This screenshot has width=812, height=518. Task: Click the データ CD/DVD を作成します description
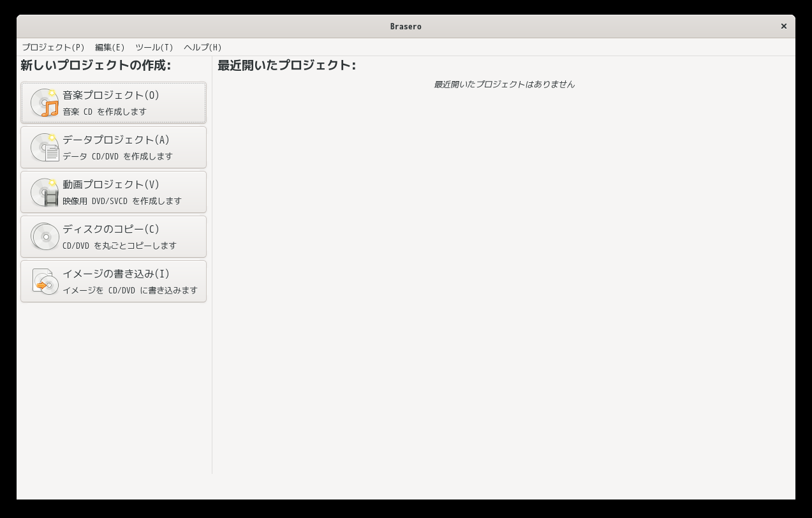pos(117,156)
